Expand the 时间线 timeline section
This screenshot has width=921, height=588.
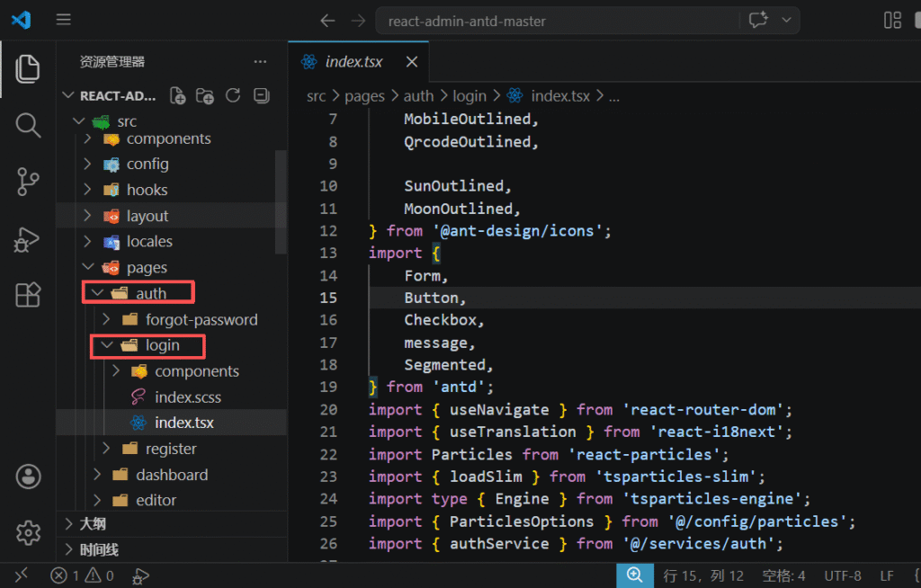99,549
